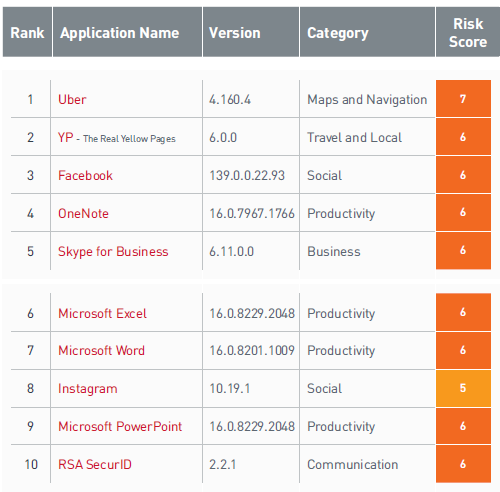Select Microsoft PowerPoint's risk score cell

click(463, 426)
